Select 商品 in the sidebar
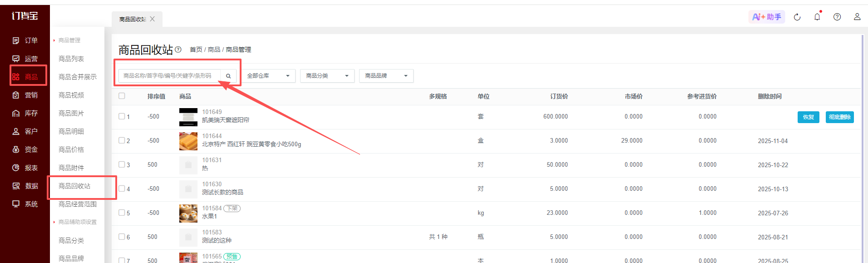The width and height of the screenshot is (868, 263). pyautogui.click(x=25, y=77)
